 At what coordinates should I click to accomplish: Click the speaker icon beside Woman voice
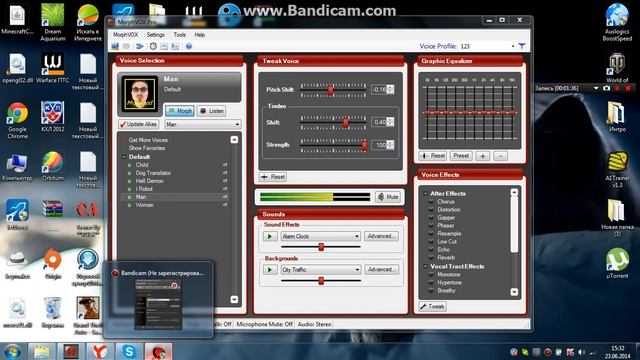pos(224,205)
